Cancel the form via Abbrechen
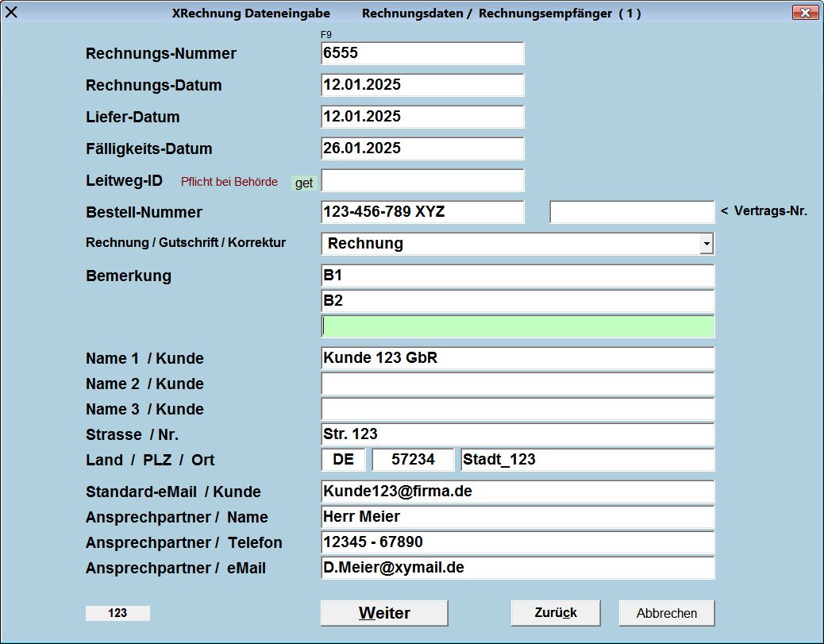This screenshot has height=644, width=824. click(x=667, y=613)
